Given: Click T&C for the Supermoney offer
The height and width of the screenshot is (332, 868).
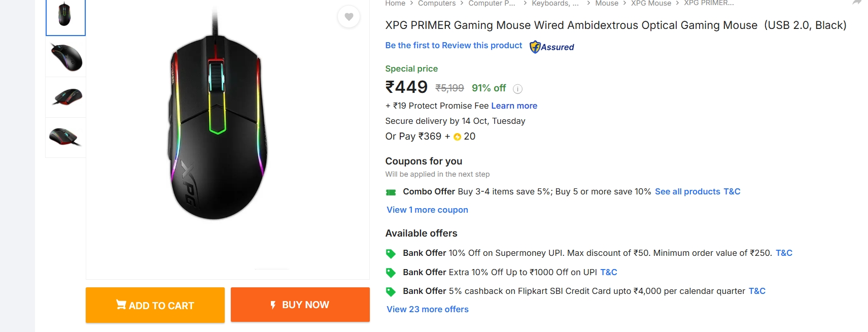Looking at the screenshot, I should (x=785, y=253).
